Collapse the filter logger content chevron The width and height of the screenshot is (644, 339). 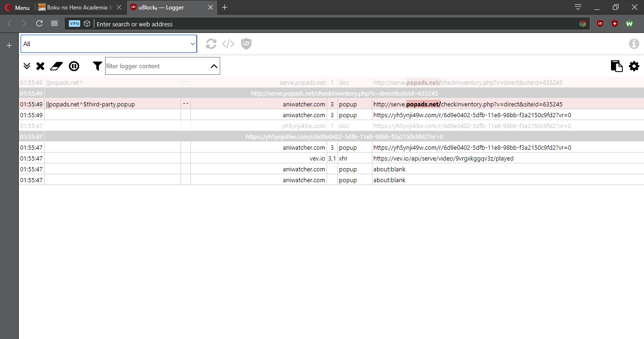[214, 66]
